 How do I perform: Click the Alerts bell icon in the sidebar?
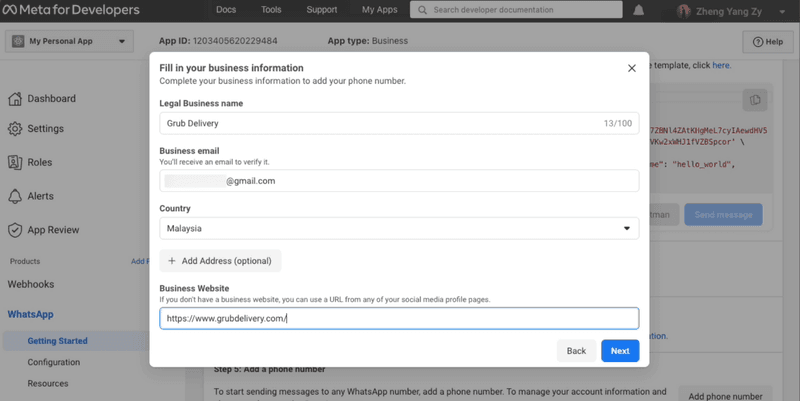[15, 196]
